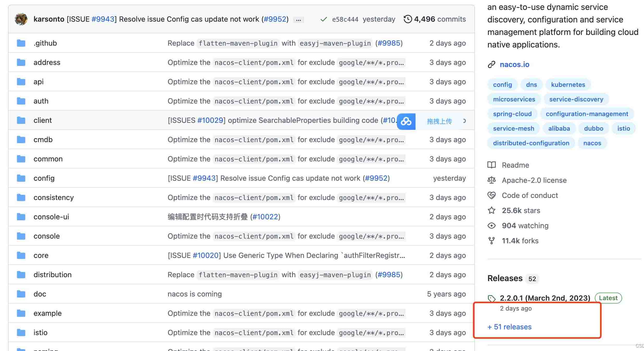Open PR #9985 in .github row
Screen dimensions: 644x351
(389, 43)
